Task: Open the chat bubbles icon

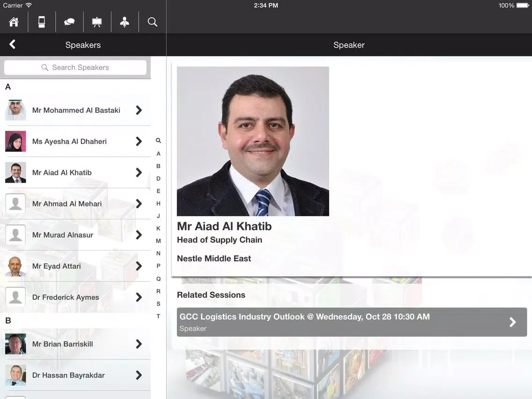Action: coord(69,22)
